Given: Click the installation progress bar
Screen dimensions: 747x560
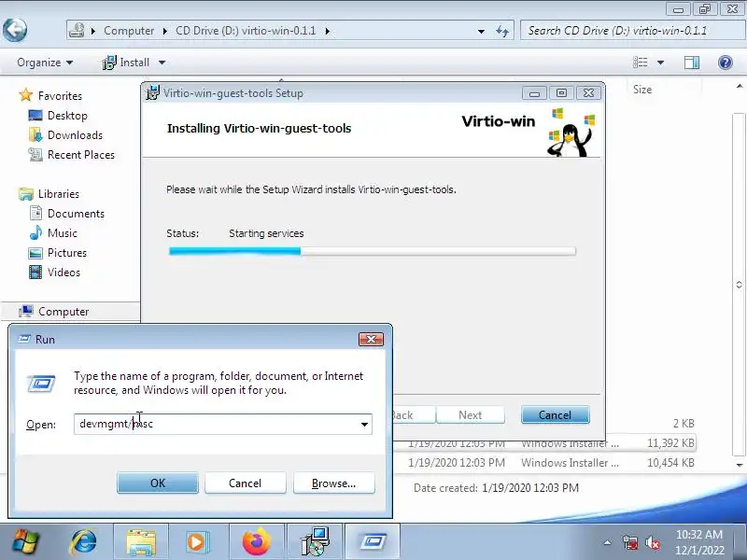Looking at the screenshot, I should pos(372,251).
